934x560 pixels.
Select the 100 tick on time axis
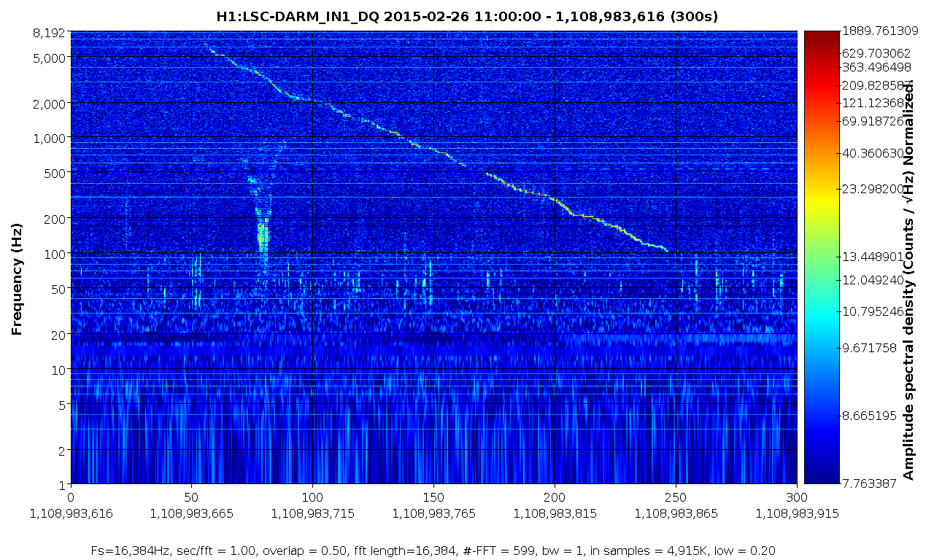point(312,497)
